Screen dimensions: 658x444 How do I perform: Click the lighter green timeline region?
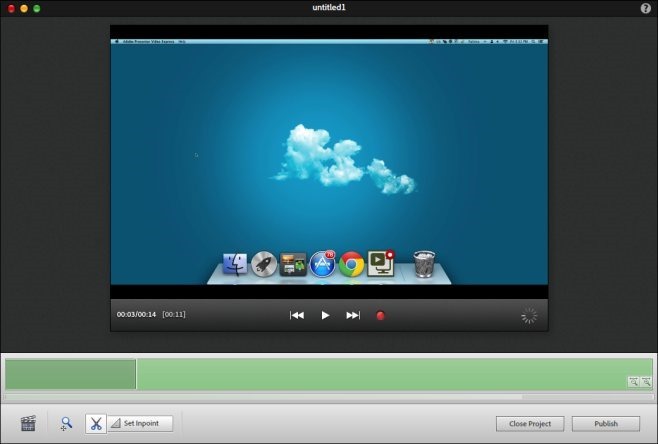(x=380, y=374)
